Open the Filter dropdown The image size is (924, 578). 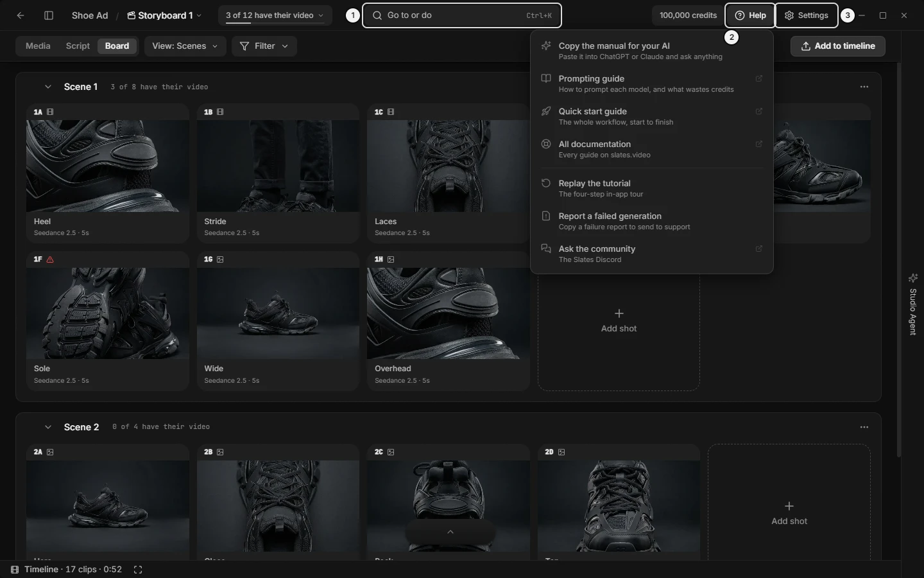[x=264, y=46]
